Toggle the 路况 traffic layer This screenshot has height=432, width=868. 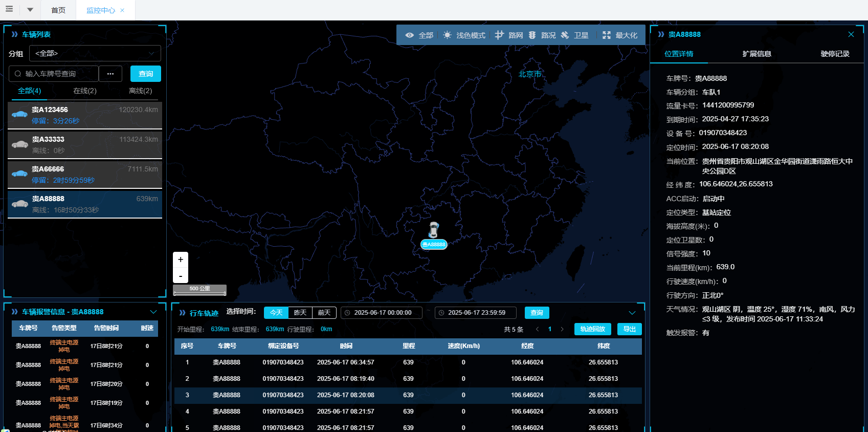[542, 35]
